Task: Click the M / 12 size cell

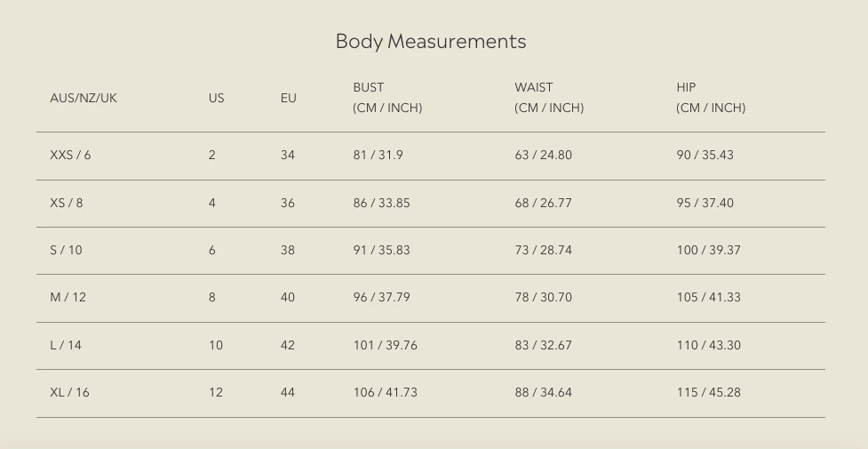Action: point(68,297)
